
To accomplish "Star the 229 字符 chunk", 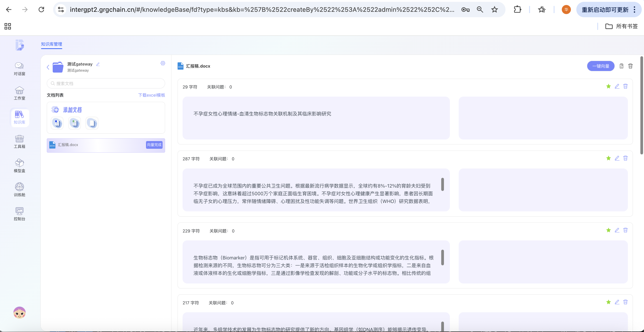I will click(608, 230).
